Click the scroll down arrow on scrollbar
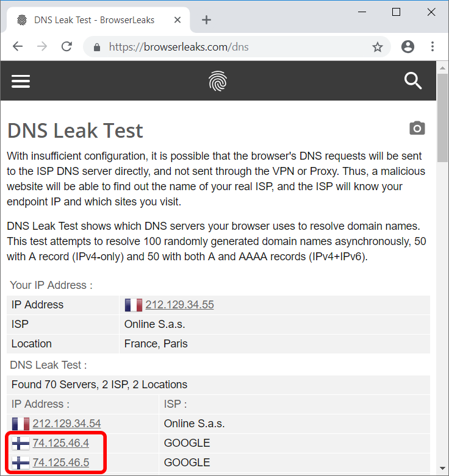The image size is (449, 476). 443,470
